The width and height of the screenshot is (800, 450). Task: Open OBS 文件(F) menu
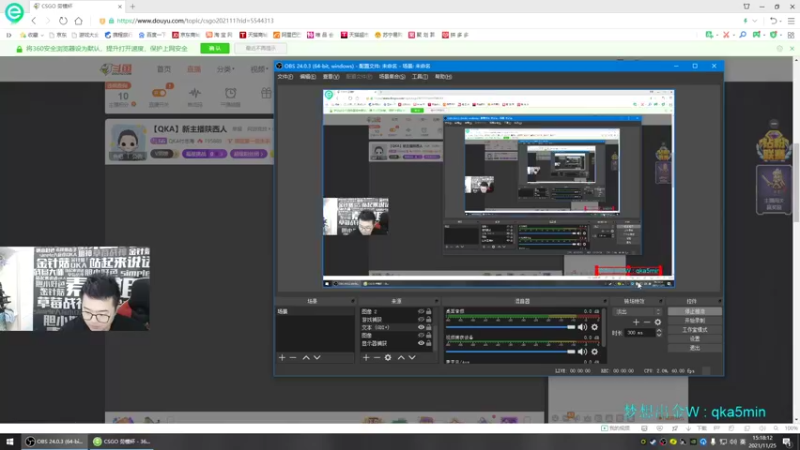point(285,77)
